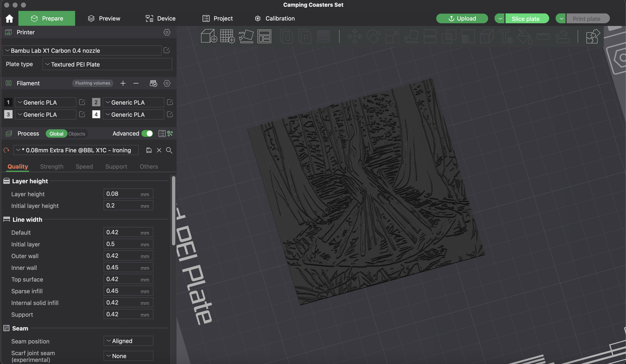This screenshot has height=364, width=626.
Task: Open printer settings gear
Action: click(167, 32)
